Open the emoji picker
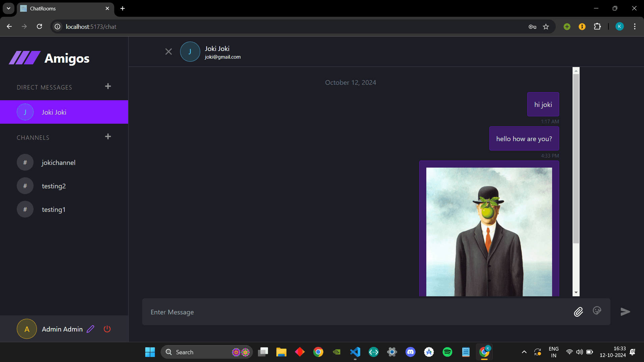The width and height of the screenshot is (644, 362). 597,311
